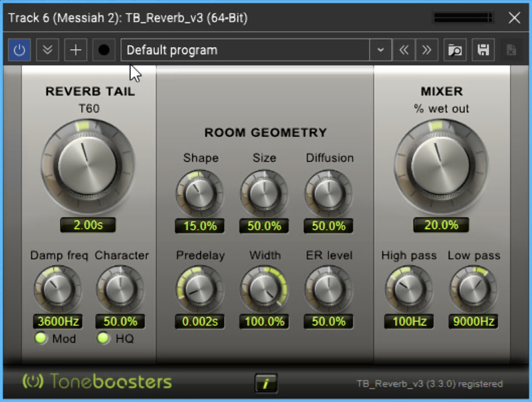Click the Toneboosters logo
Screen dimensions: 532x402
tap(97, 382)
